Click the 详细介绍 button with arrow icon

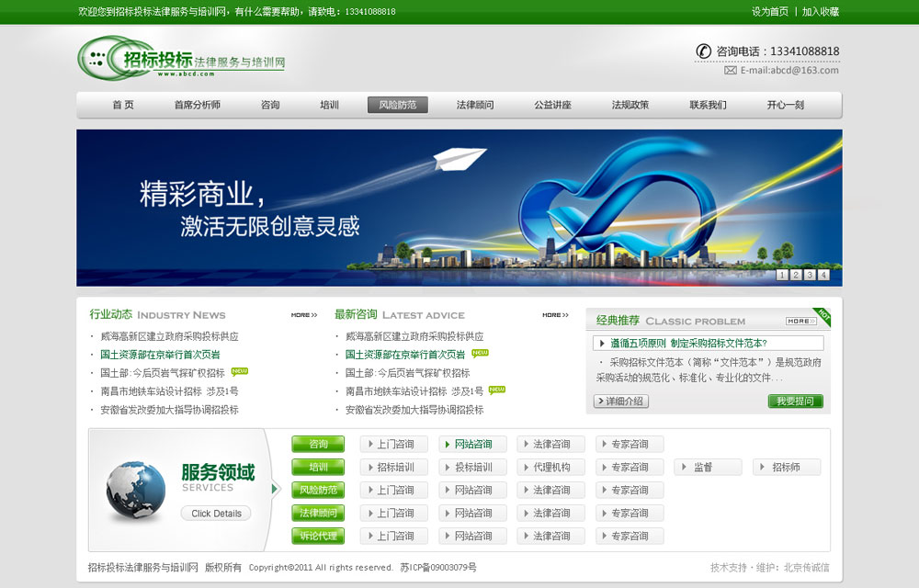point(620,401)
